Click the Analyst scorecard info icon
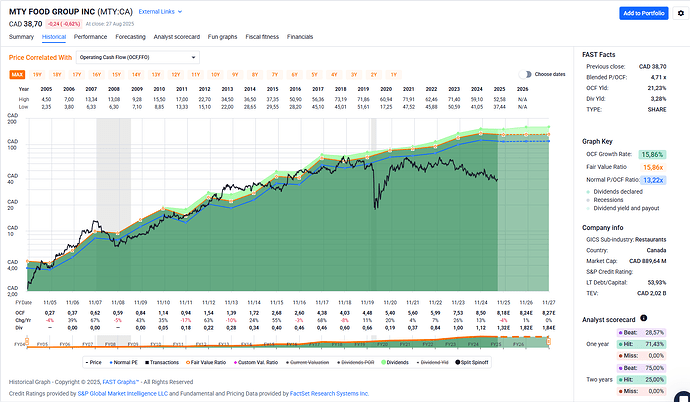The image size is (690, 402). click(x=643, y=318)
